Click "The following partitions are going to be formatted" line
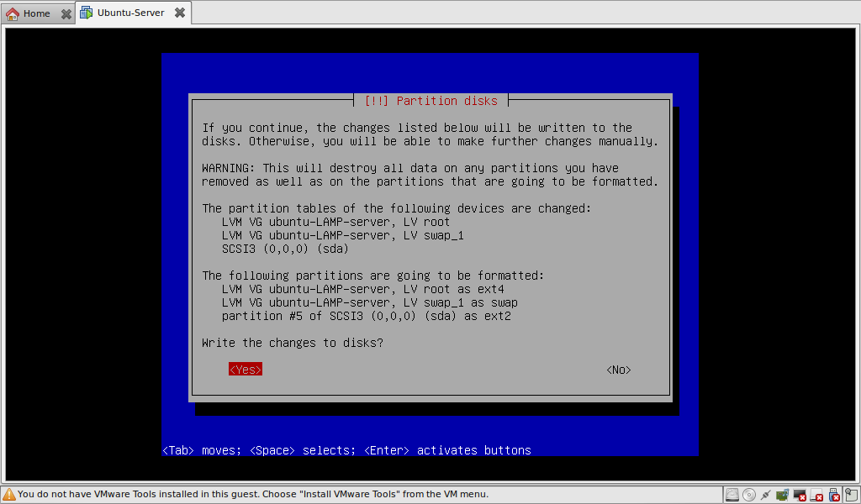861x504 pixels. (x=372, y=276)
